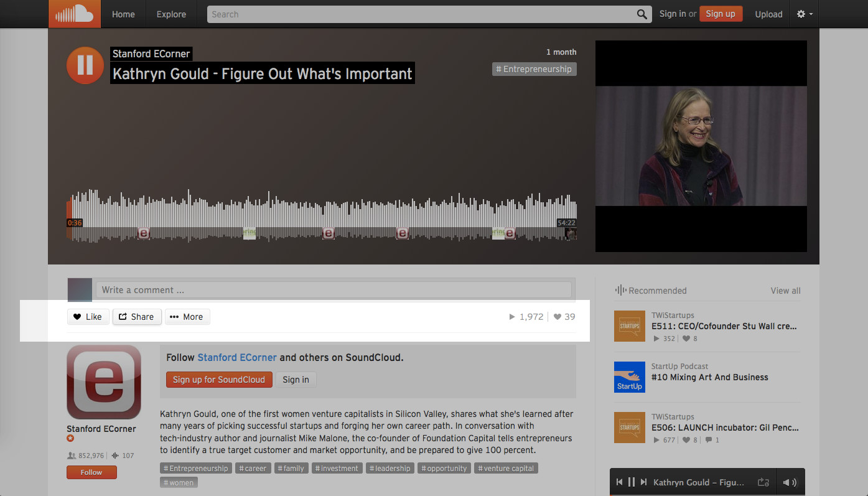Click the magnifier search icon

pos(642,14)
